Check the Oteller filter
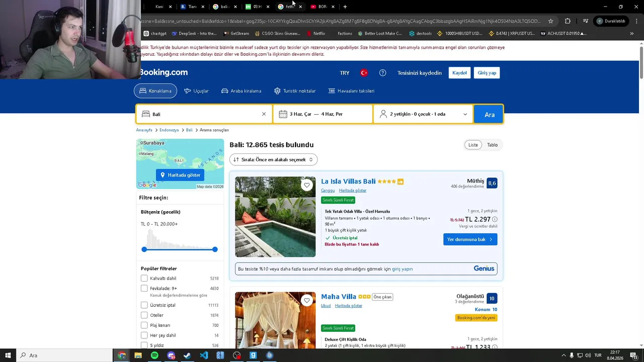644x362 pixels. pyautogui.click(x=144, y=315)
